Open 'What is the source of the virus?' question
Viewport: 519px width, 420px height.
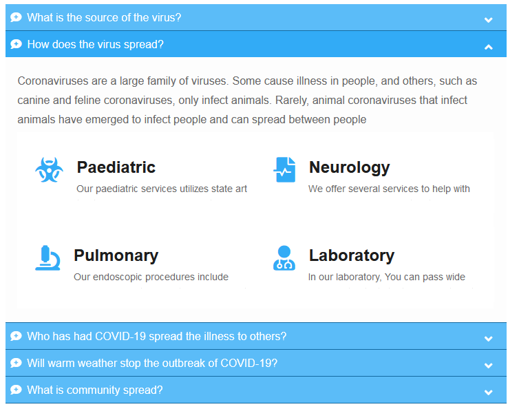[104, 18]
